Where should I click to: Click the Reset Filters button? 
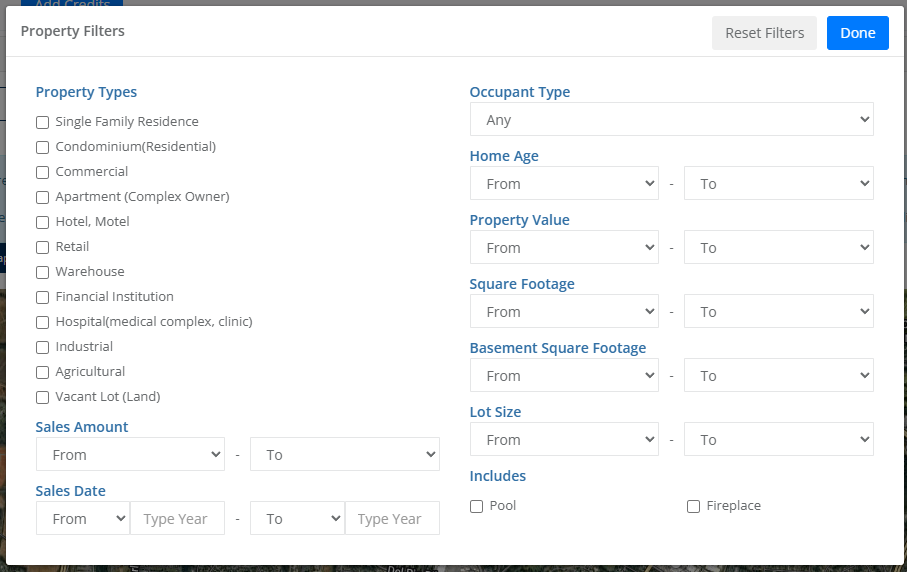coord(764,33)
